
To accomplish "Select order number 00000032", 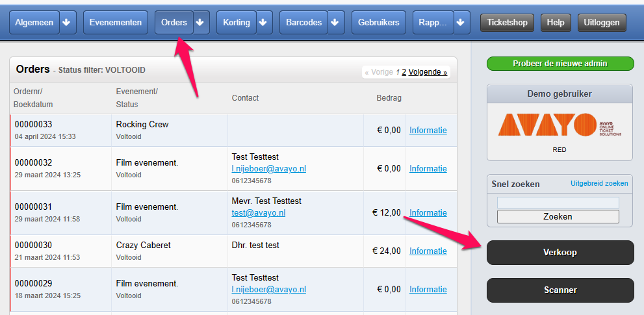I will tap(33, 162).
